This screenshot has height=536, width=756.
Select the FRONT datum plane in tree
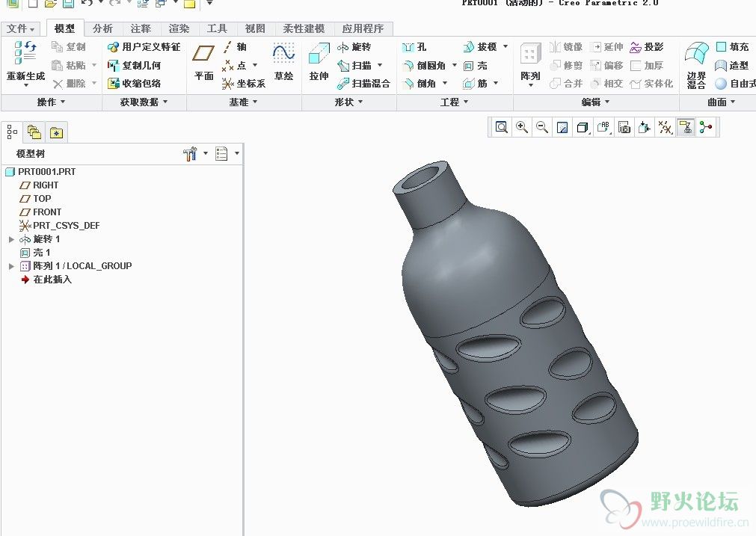[x=40, y=212]
